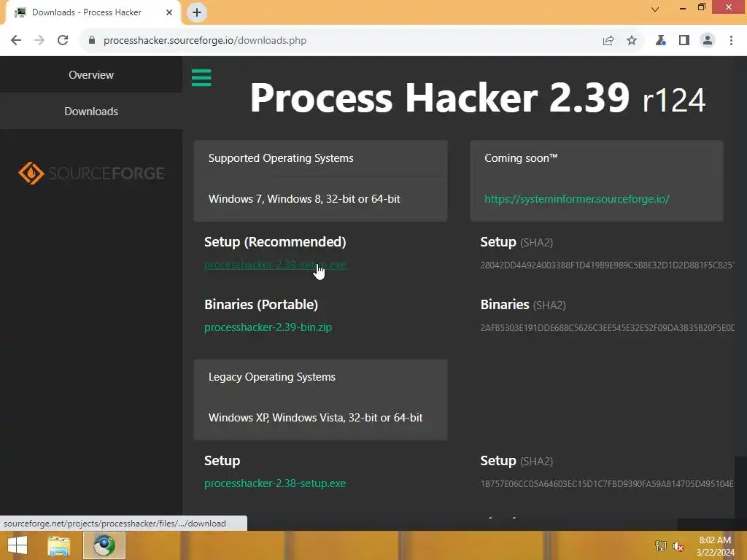Image resolution: width=747 pixels, height=560 pixels.
Task: Click the Process Hacker 2.39 heading
Action: point(477,98)
